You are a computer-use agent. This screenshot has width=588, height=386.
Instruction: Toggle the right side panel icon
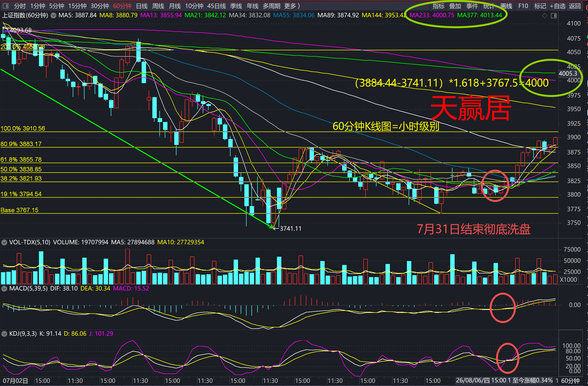tap(554, 16)
